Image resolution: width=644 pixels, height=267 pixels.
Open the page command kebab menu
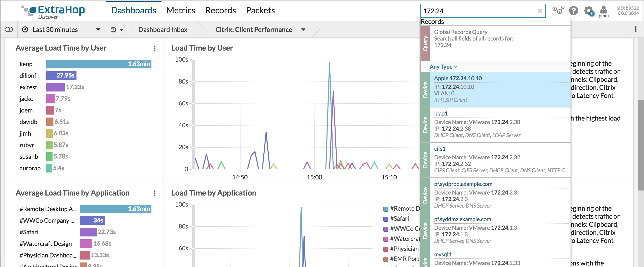pyautogui.click(x=636, y=29)
